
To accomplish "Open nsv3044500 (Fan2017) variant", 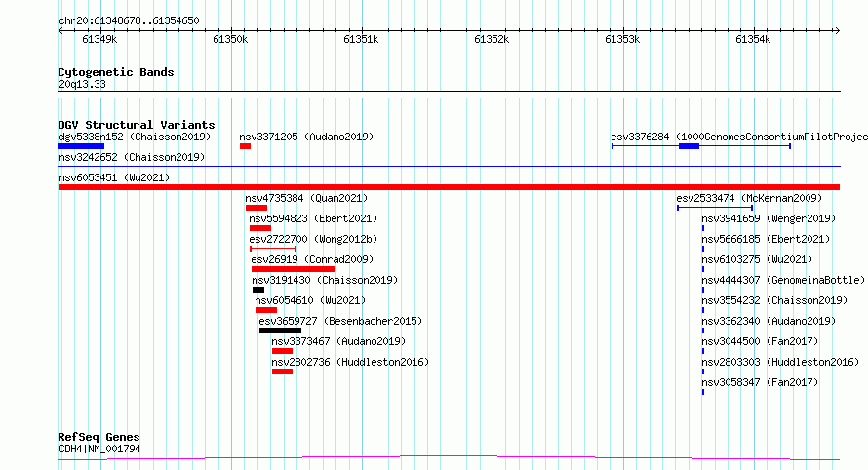I will click(x=760, y=341).
